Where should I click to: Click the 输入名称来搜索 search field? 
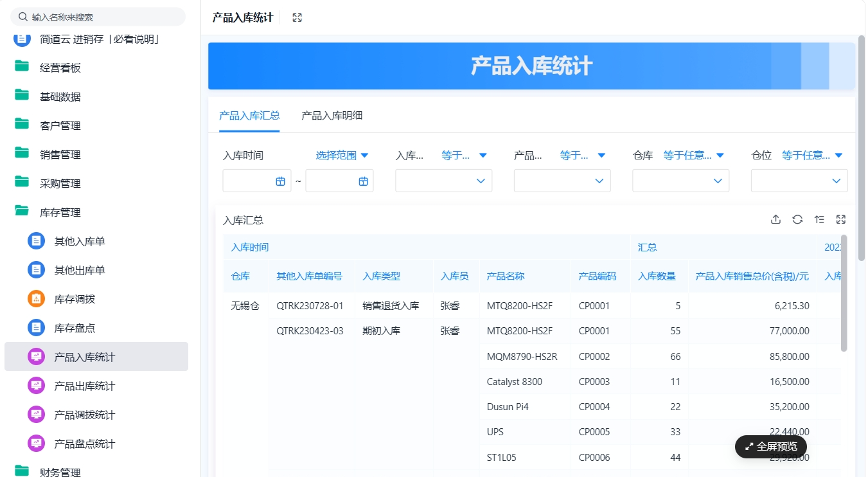point(98,17)
